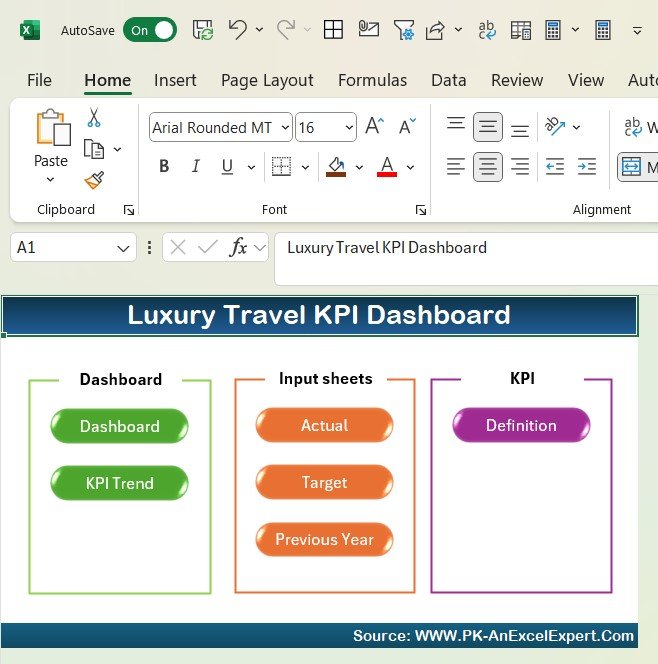Expand the Paste options arrow
The width and height of the screenshot is (658, 664).
click(50, 180)
